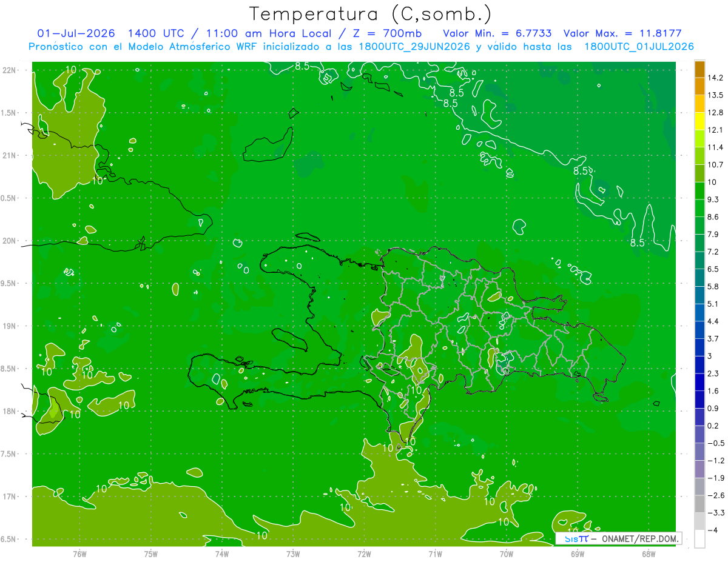
Task: Pick the white swatch below -4
Action: [x=699, y=539]
